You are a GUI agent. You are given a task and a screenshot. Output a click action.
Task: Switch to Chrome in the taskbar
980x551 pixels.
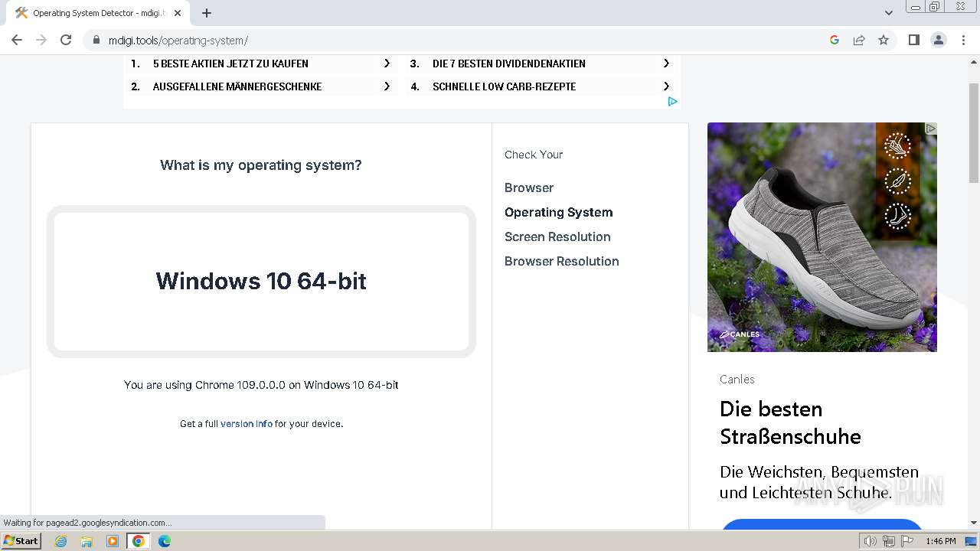point(139,541)
